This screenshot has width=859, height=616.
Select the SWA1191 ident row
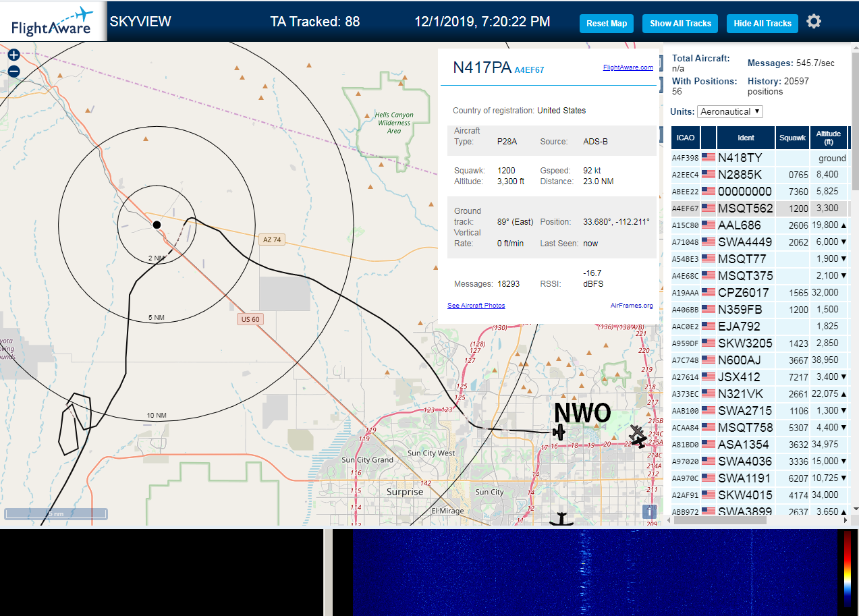[745, 478]
